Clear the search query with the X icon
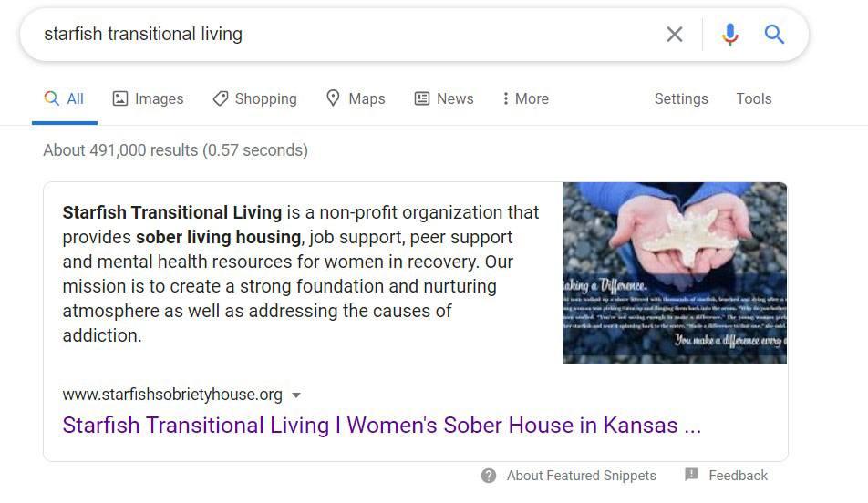This screenshot has height=503, width=868. (675, 35)
